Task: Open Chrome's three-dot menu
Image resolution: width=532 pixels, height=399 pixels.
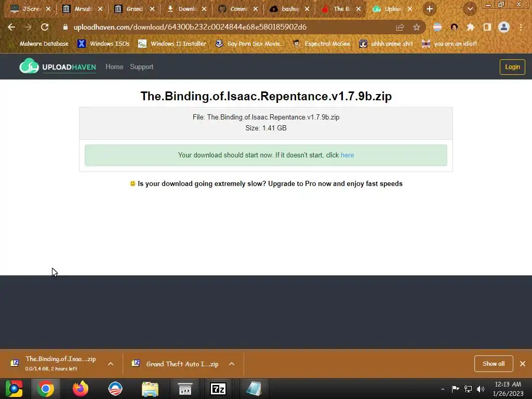Action: pyautogui.click(x=521, y=27)
